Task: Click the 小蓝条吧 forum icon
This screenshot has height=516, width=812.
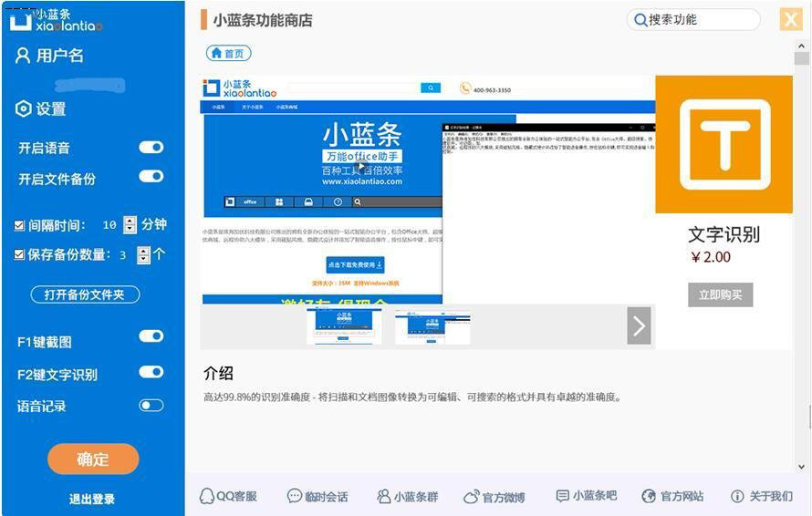Action: point(562,496)
